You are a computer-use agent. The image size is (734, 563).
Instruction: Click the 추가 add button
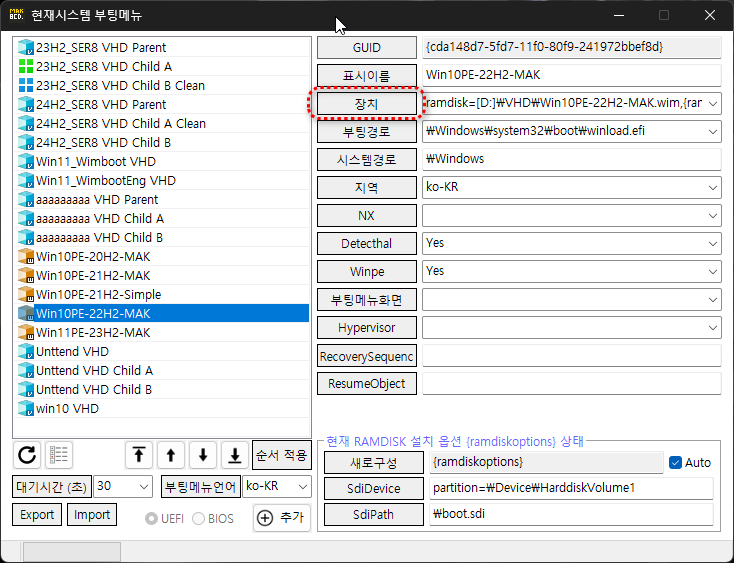pyautogui.click(x=282, y=518)
